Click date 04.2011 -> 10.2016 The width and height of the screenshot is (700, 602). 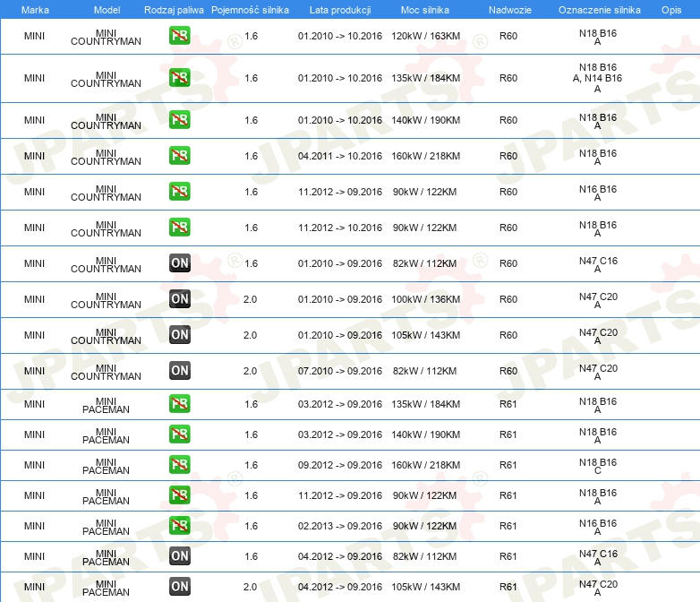[x=340, y=156]
